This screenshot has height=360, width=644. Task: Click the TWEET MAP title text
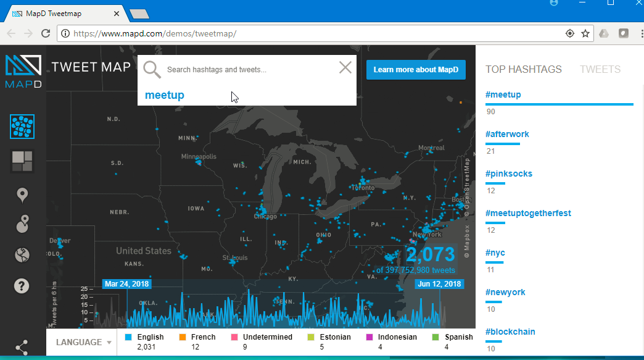(91, 67)
